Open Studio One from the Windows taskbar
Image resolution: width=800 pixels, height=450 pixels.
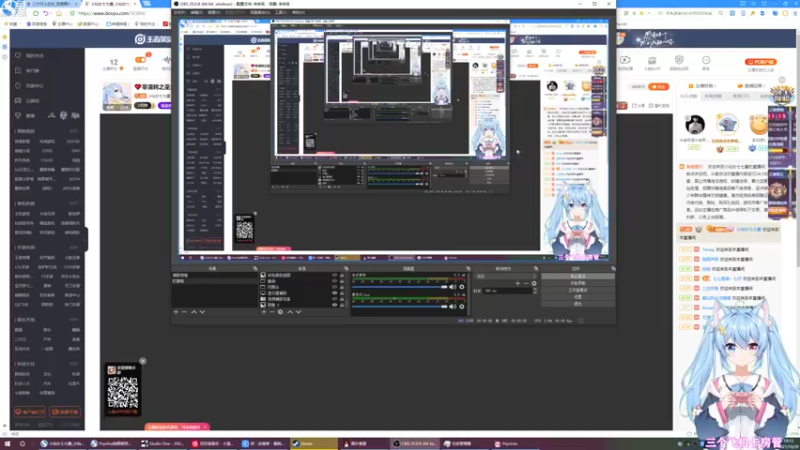click(x=162, y=444)
